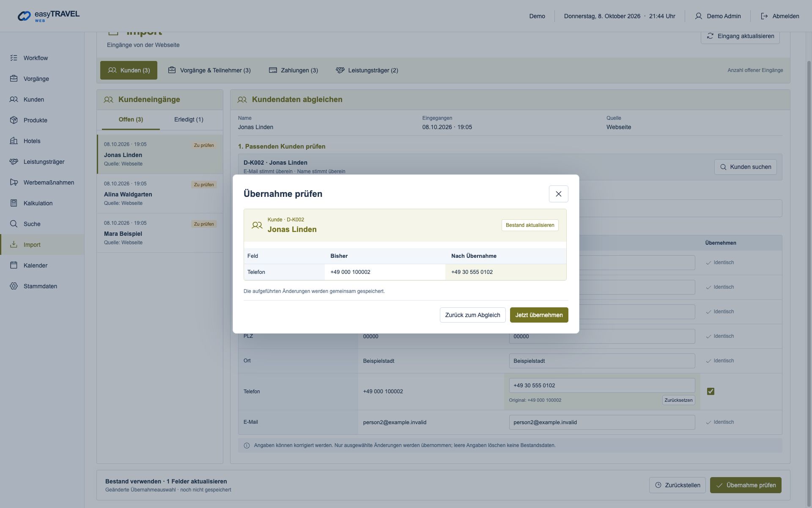
Task: Switch to Vorgänge & Teilnehmer (3) tab
Action: (x=209, y=70)
